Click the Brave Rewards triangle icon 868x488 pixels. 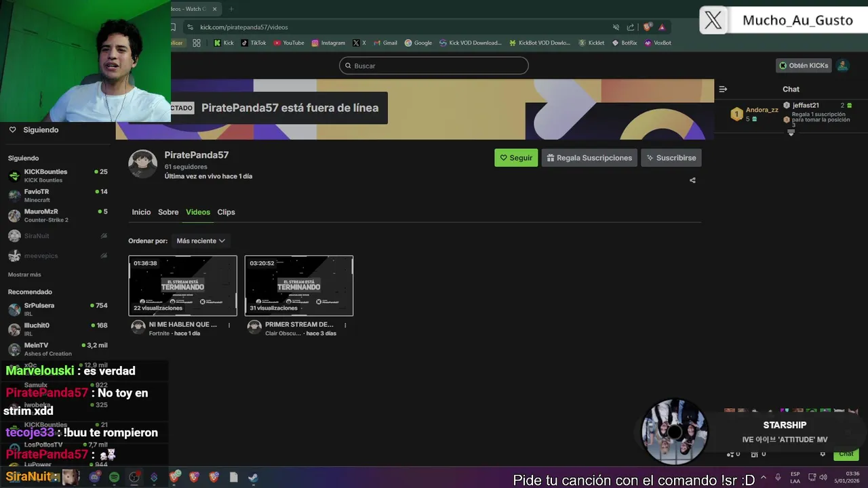coord(662,27)
